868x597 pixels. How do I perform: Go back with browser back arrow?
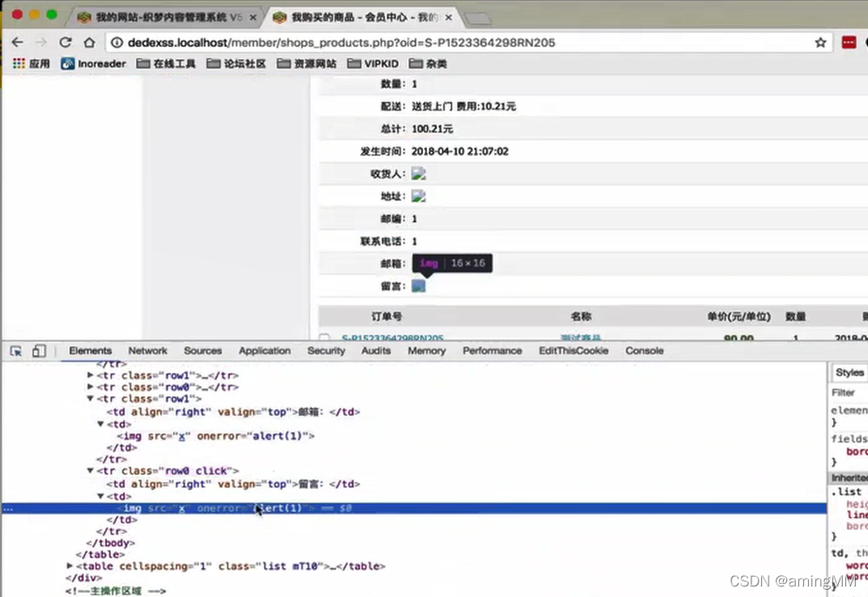click(x=17, y=42)
